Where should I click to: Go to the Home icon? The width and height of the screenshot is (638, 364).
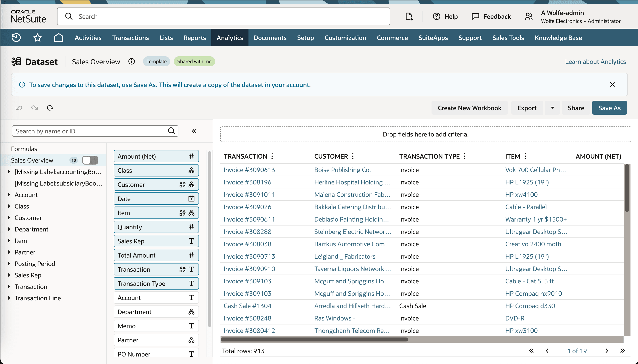[x=59, y=38]
